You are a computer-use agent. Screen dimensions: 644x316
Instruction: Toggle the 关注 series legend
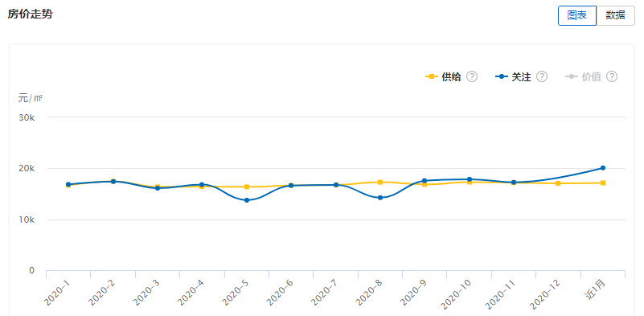513,76
